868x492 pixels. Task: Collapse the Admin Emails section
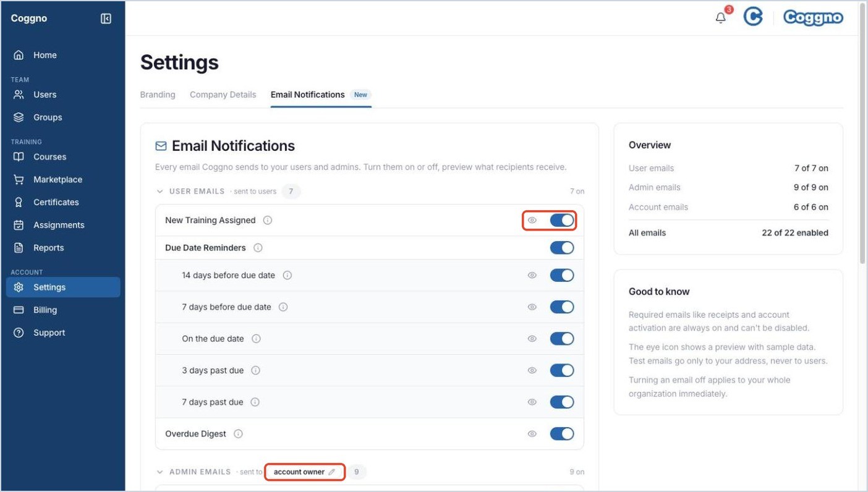point(160,472)
